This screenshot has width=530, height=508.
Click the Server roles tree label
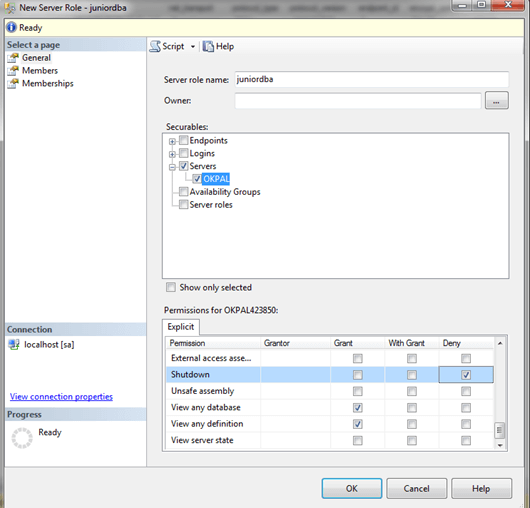(211, 204)
